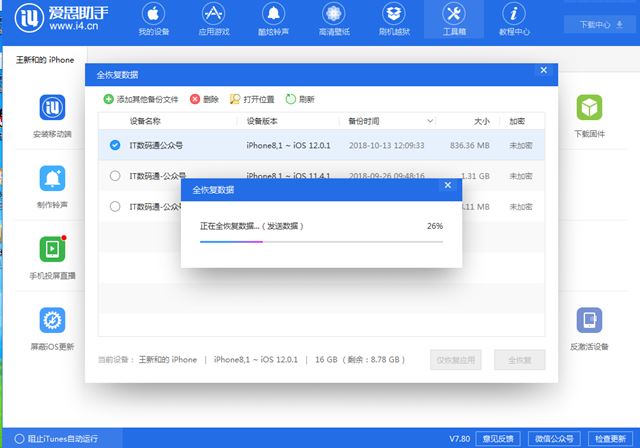Image resolution: width=640 pixels, height=448 pixels.
Task: Open the 下载中心 download center button
Action: point(600,24)
